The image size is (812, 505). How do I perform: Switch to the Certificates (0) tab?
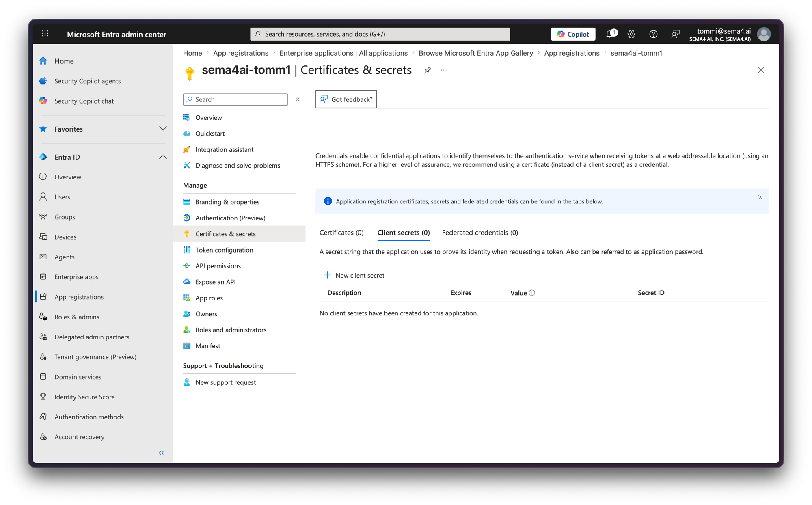click(x=341, y=233)
